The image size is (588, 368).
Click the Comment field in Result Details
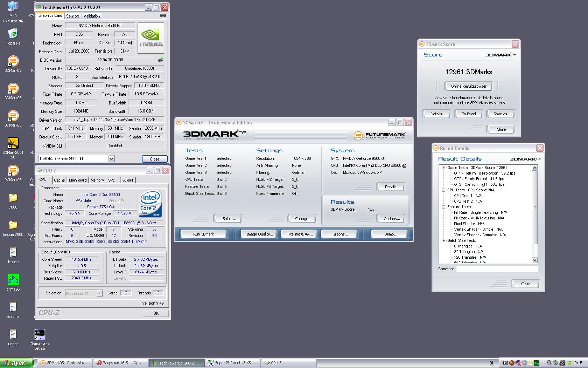497,269
